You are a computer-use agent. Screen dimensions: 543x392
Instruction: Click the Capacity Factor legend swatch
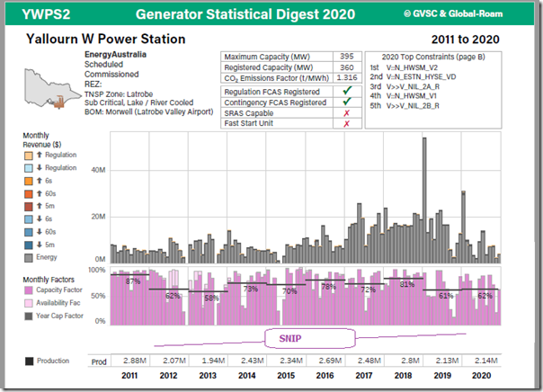click(x=29, y=290)
